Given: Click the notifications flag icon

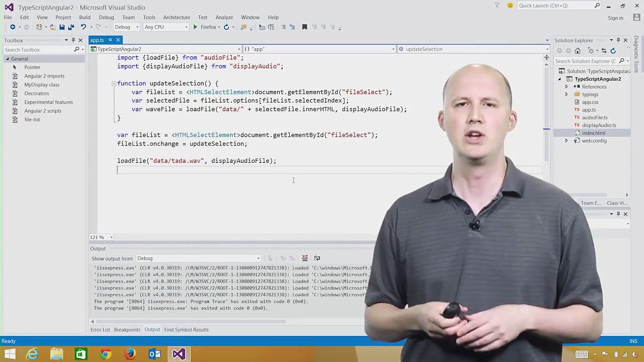Looking at the screenshot, I should pyautogui.click(x=497, y=6).
